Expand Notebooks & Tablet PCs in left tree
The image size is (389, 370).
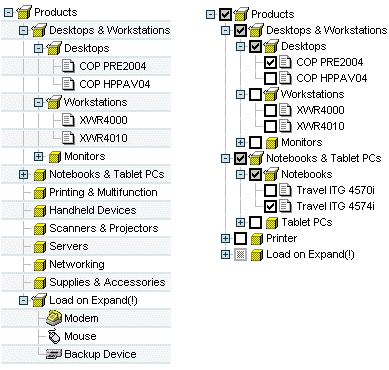pos(23,174)
